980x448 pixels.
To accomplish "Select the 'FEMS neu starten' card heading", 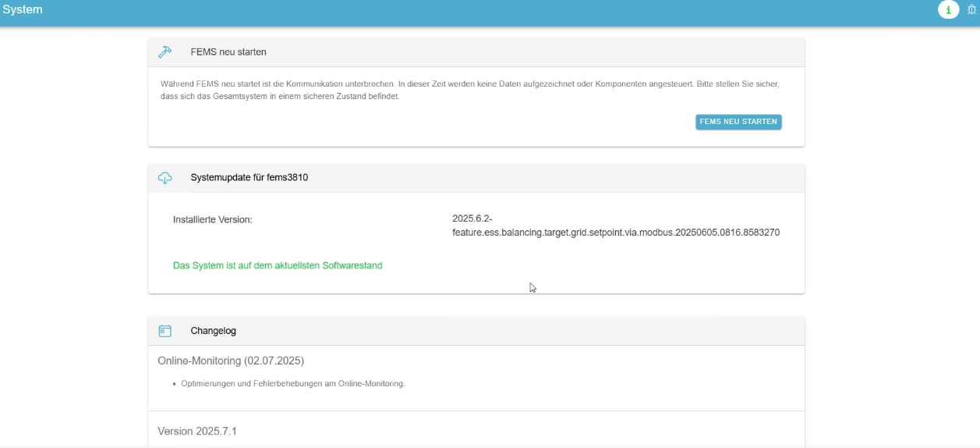I will click(x=228, y=52).
